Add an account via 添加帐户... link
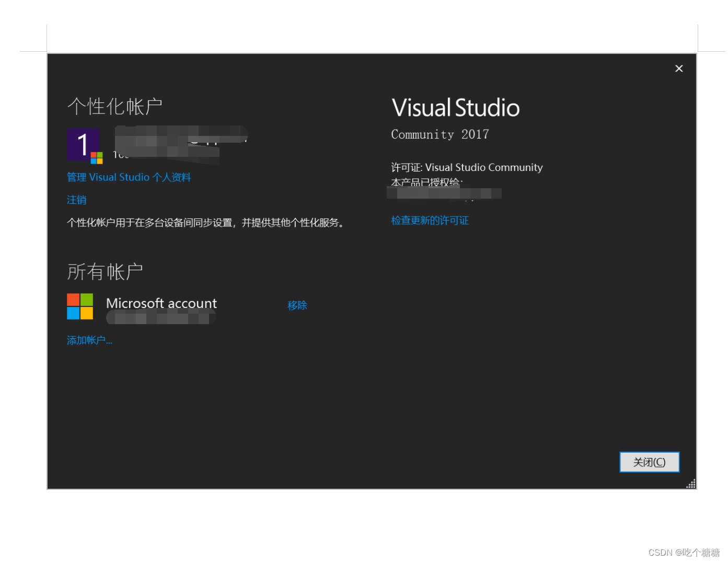 pos(90,340)
